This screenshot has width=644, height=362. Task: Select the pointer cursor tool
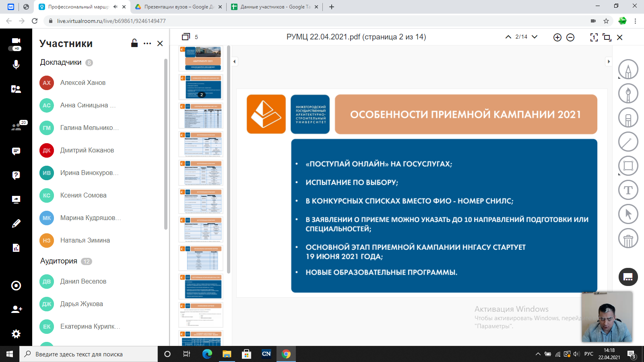pyautogui.click(x=628, y=214)
